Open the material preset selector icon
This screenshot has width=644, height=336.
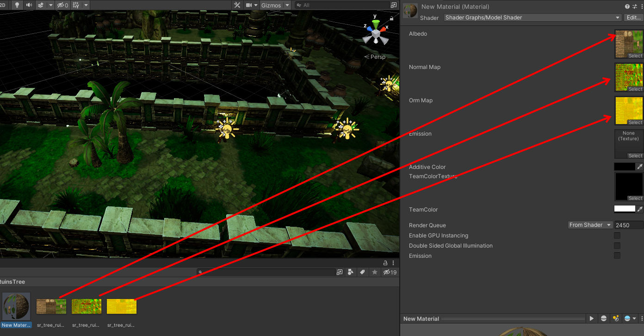[634, 6]
